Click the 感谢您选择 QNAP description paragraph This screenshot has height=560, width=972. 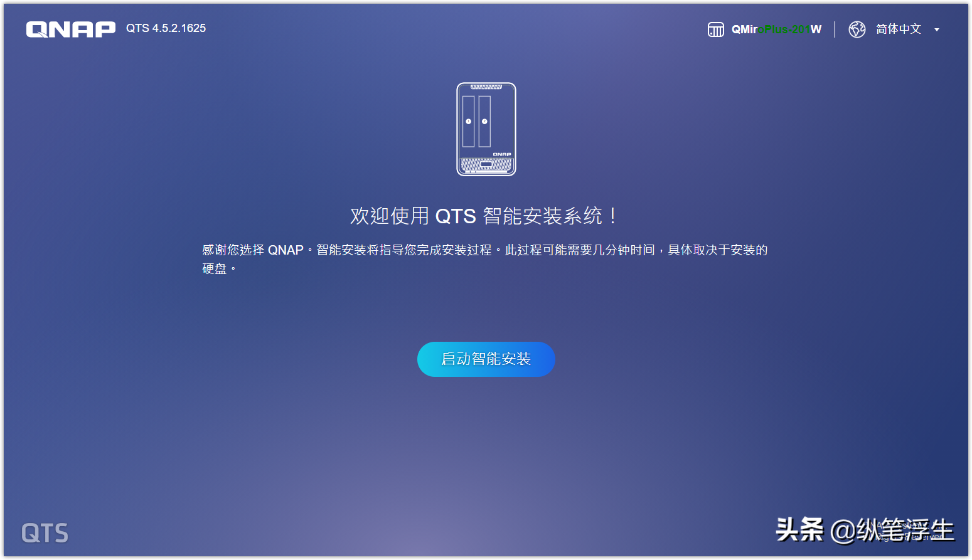(x=484, y=259)
